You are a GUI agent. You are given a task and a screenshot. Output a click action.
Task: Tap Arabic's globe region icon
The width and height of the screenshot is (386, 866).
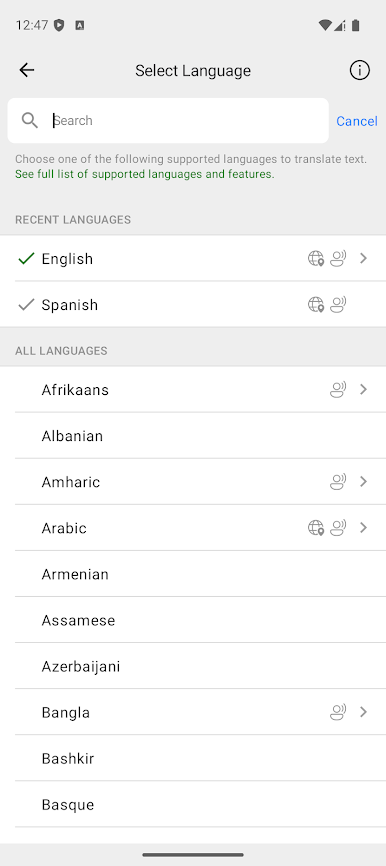(316, 527)
